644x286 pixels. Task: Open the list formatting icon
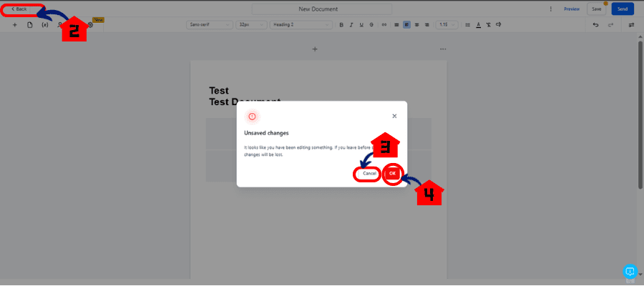(x=468, y=25)
